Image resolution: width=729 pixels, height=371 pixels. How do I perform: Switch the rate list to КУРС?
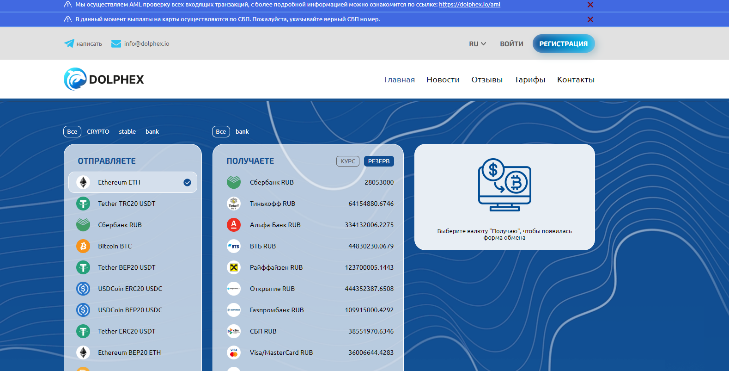pyautogui.click(x=348, y=161)
